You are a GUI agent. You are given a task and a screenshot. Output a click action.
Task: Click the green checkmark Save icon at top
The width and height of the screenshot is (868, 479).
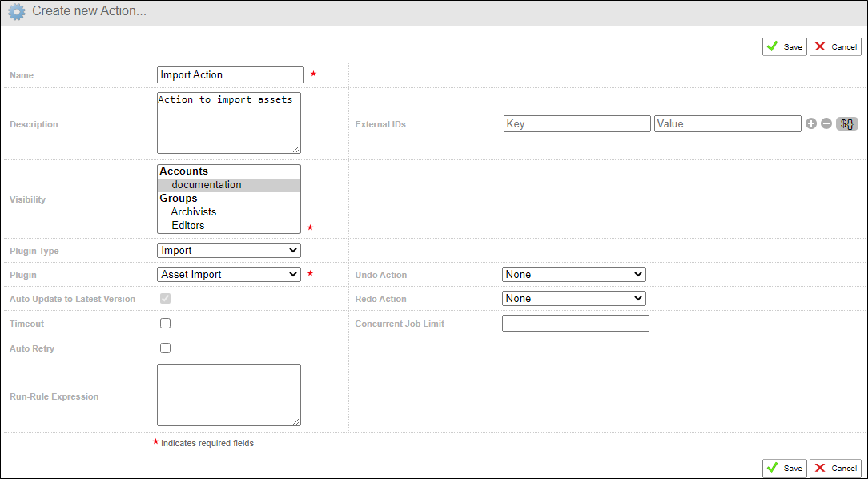pos(774,46)
